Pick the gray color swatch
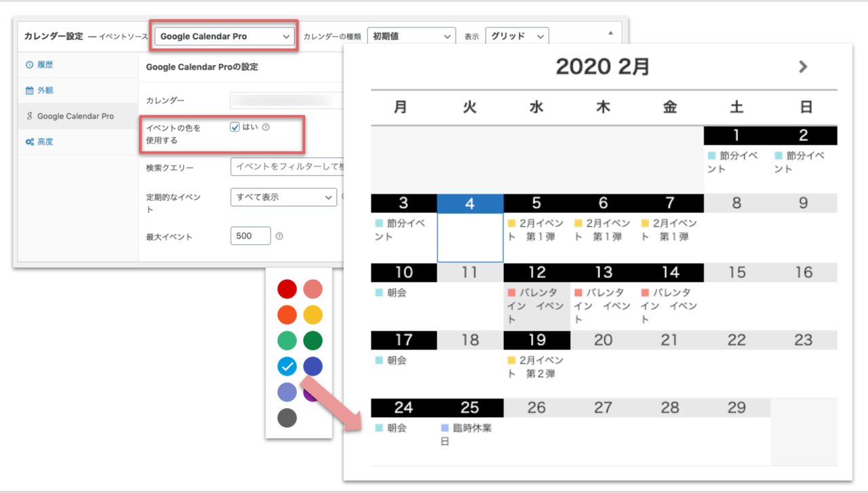This screenshot has height=493, width=868. coord(288,418)
